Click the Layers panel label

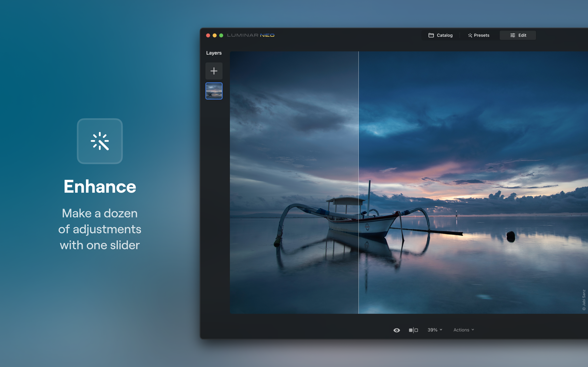pos(214,53)
